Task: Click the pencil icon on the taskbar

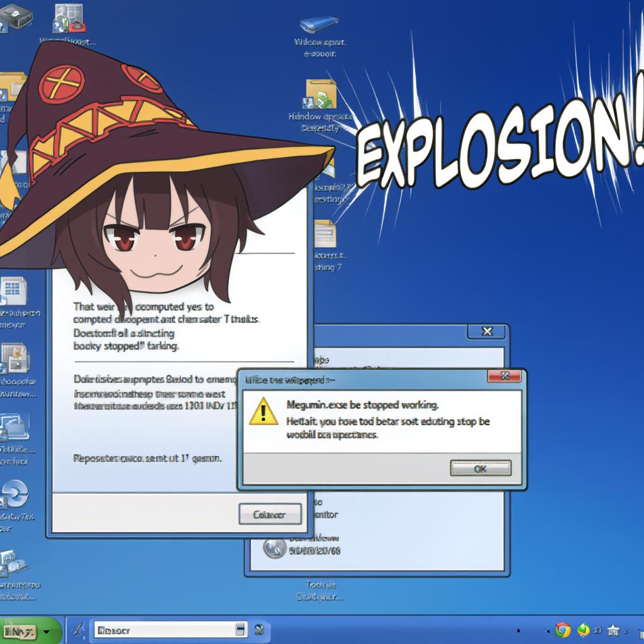Action: click(x=79, y=629)
